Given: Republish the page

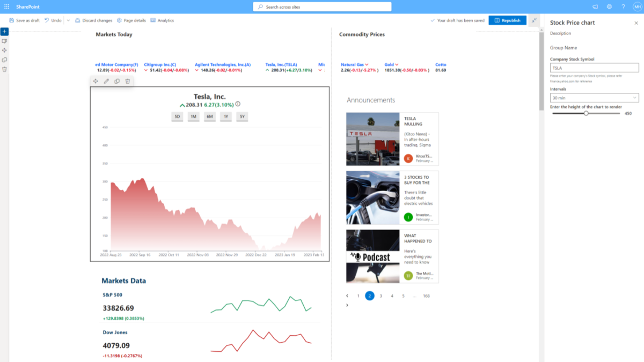Looking at the screenshot, I should pyautogui.click(x=507, y=20).
